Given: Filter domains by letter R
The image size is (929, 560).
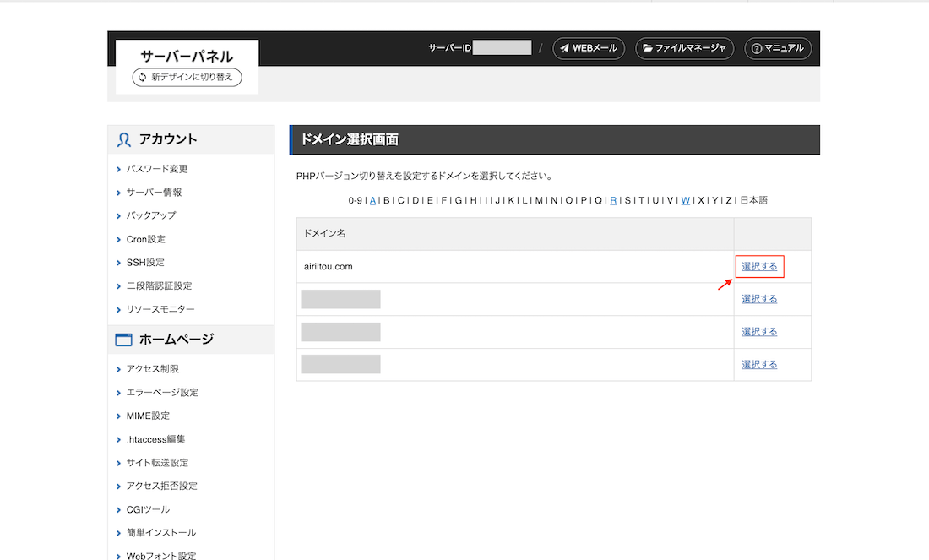Looking at the screenshot, I should coord(613,200).
